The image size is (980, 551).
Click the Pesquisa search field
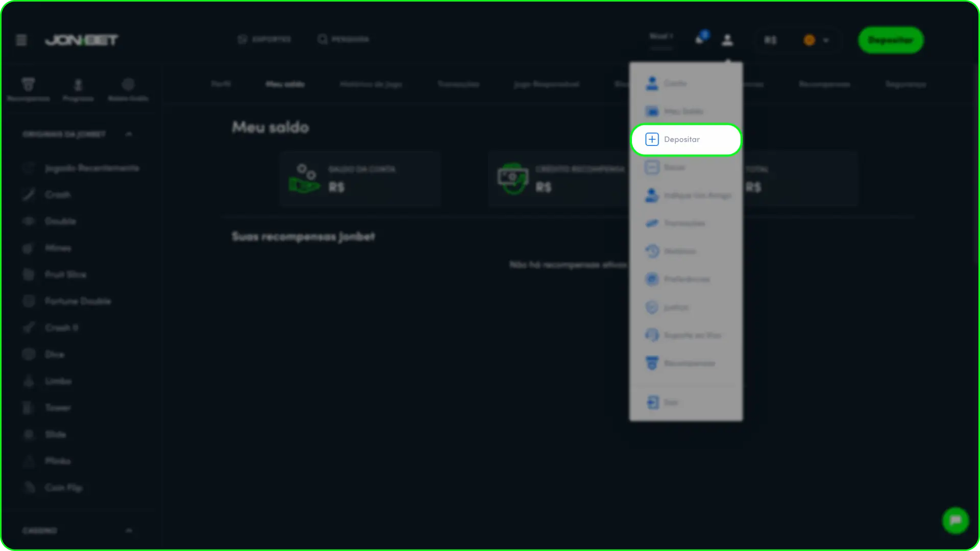(343, 39)
